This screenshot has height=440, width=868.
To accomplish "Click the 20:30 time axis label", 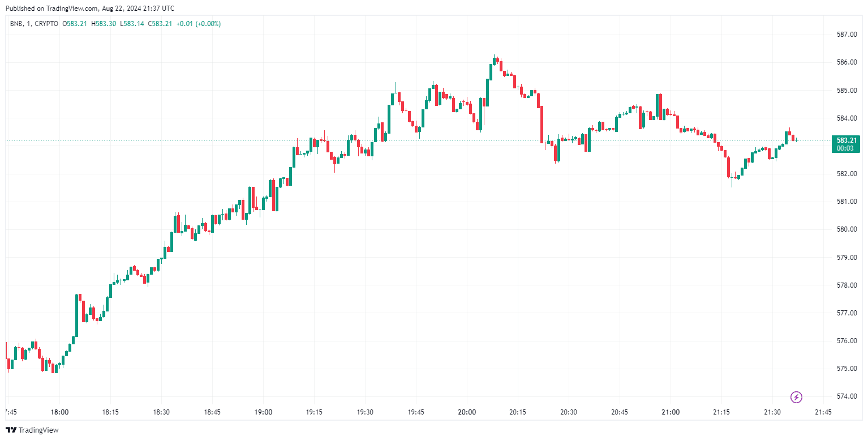I will [x=569, y=412].
